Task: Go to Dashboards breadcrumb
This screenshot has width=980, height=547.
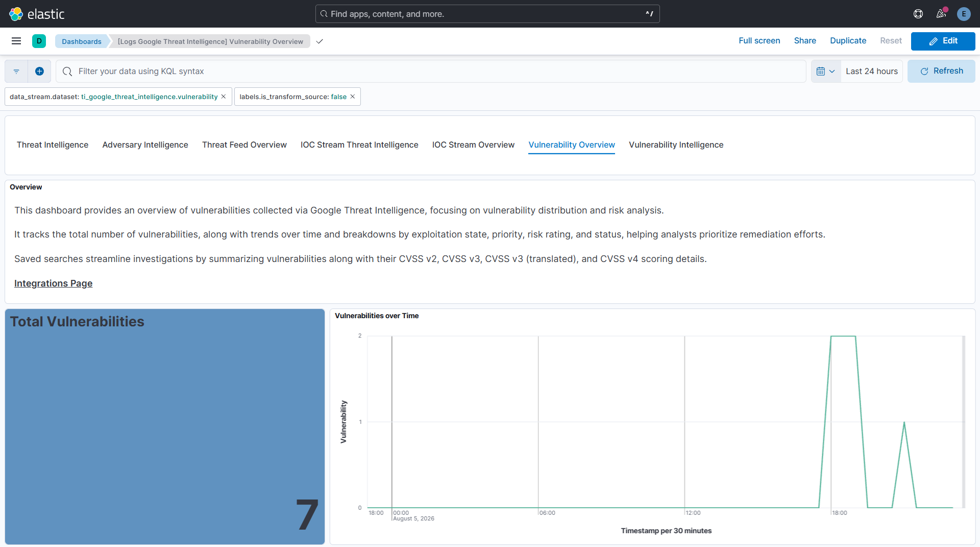Action: point(82,41)
